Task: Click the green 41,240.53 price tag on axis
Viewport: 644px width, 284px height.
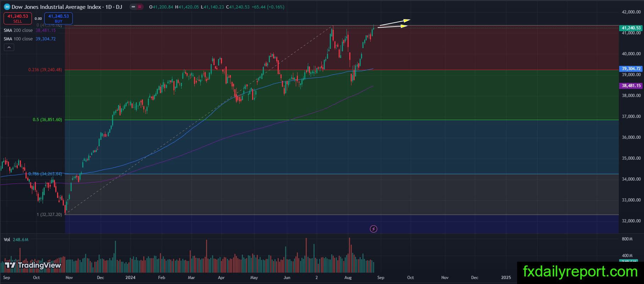Action: (x=631, y=28)
